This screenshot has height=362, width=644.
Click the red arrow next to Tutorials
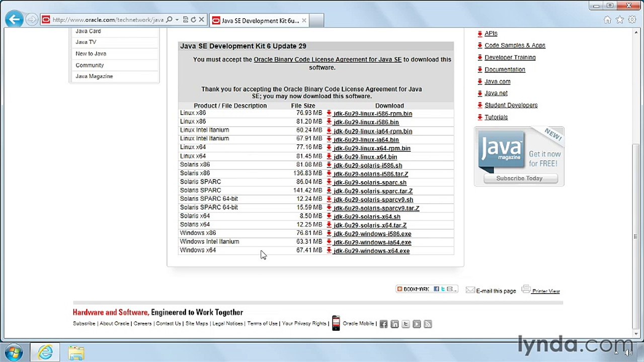coord(480,117)
